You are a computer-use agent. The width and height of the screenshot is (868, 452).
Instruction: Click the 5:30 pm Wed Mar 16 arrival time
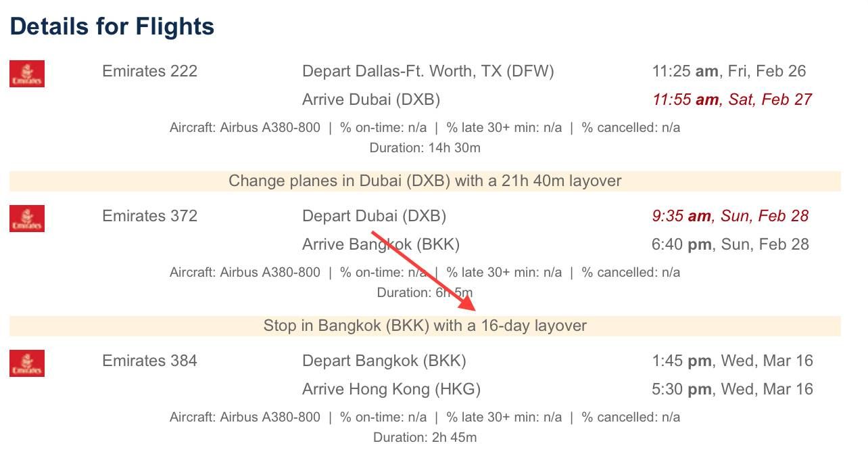[733, 389]
